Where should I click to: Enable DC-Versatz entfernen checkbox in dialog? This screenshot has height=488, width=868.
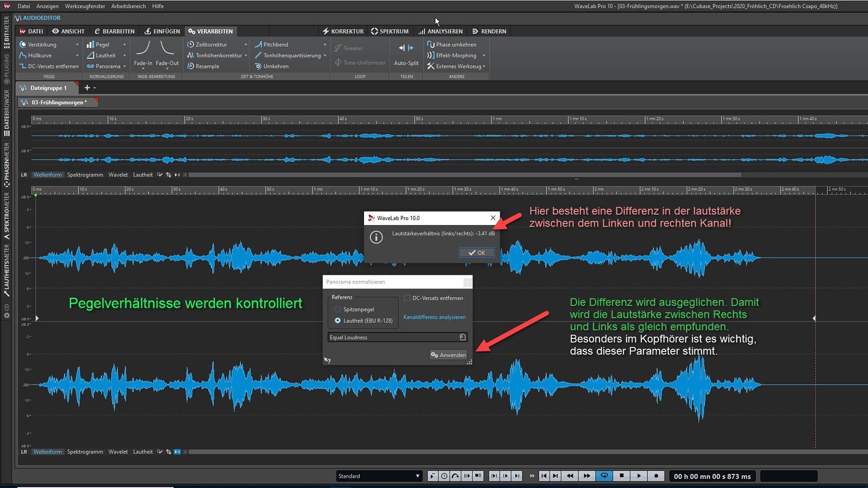407,298
